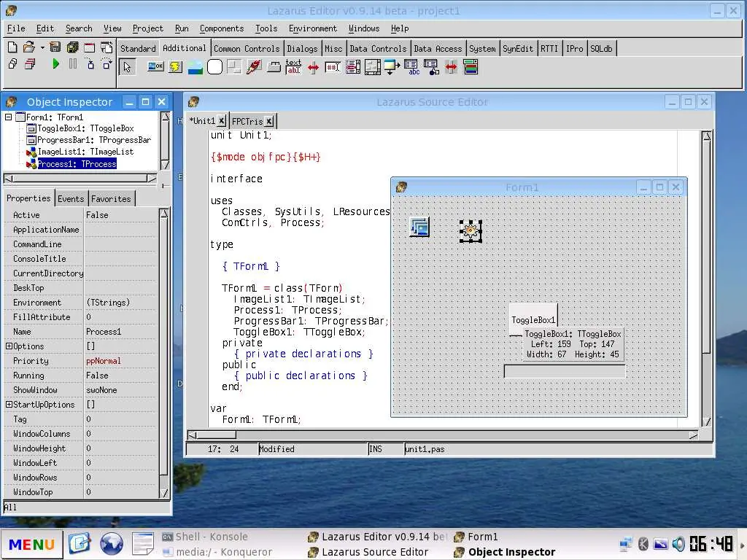Switch to the SynEdit palette tab
747x560 pixels.
click(x=518, y=49)
